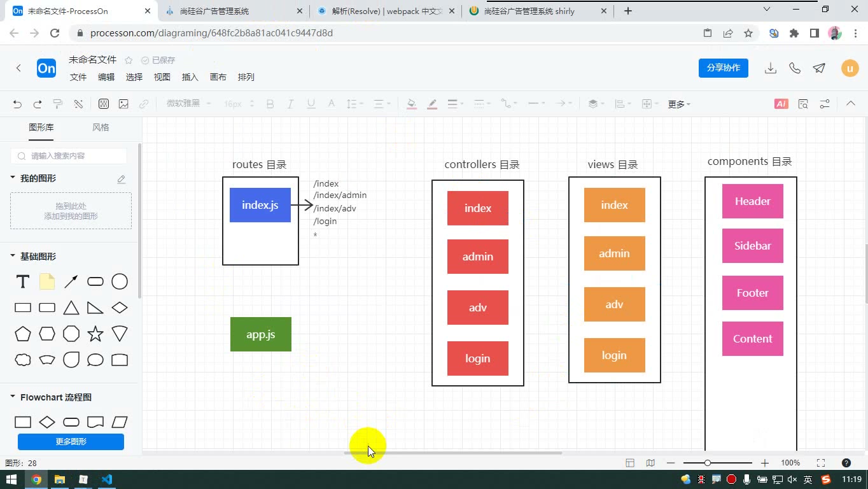Pick the star shape from basic shapes
The width and height of the screenshot is (868, 489).
(95, 334)
